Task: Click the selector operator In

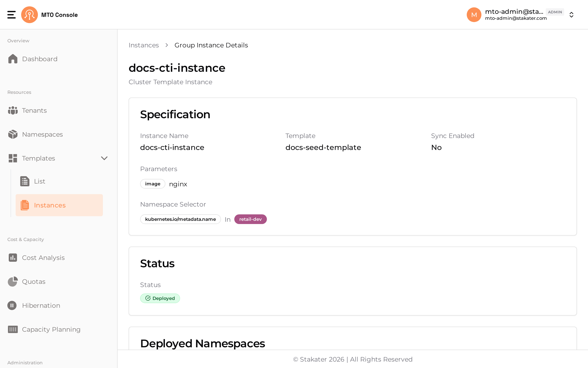Action: 227,219
